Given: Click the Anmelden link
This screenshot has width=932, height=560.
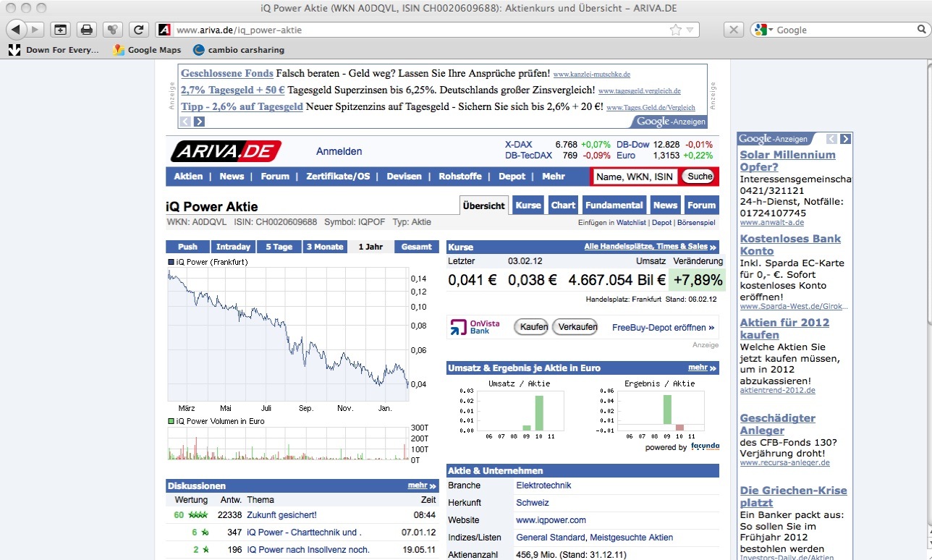Looking at the screenshot, I should pyautogui.click(x=339, y=151).
